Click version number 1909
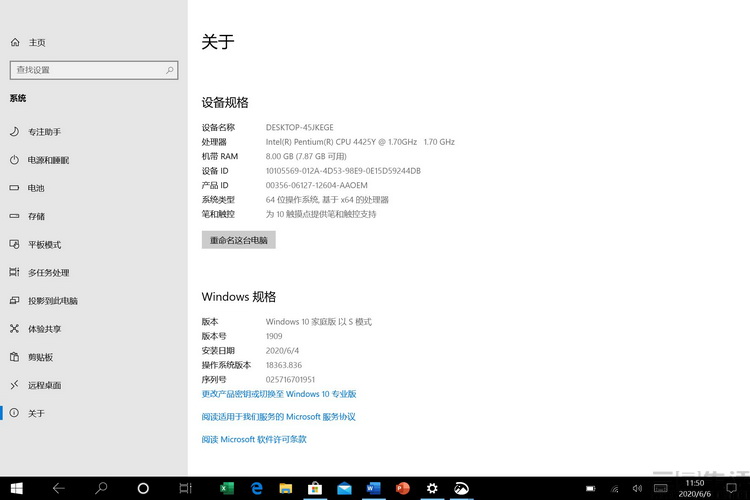This screenshot has height=500, width=750. click(x=274, y=336)
